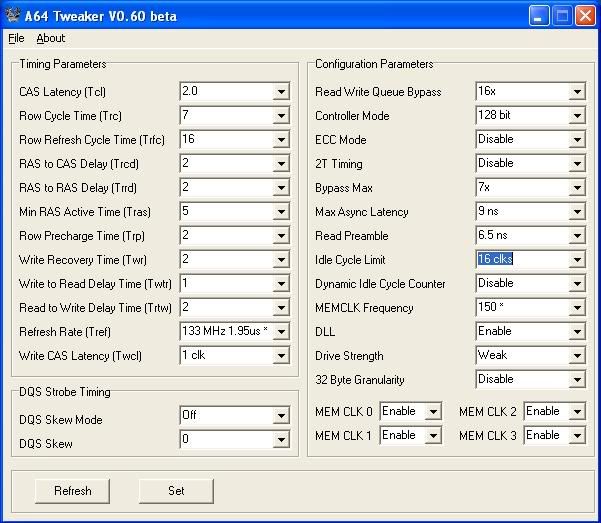
Task: Click the Refresh button
Action: (x=72, y=491)
